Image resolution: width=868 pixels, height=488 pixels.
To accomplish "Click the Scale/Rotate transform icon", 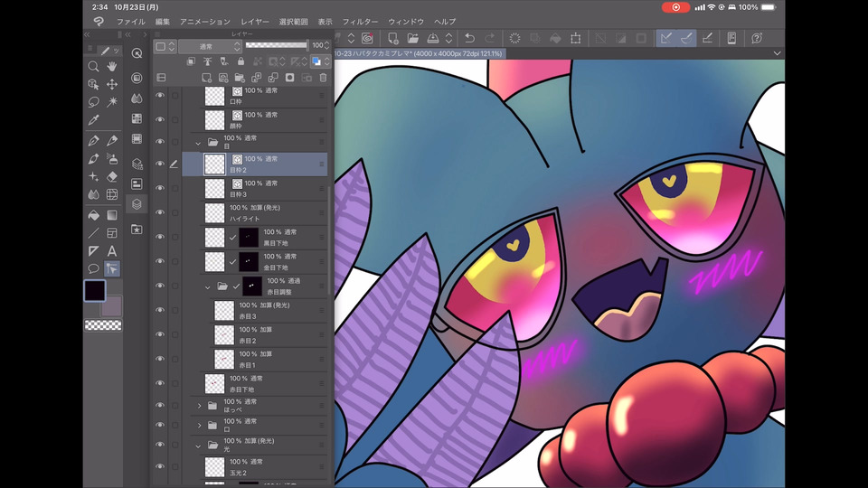I will pyautogui.click(x=576, y=38).
